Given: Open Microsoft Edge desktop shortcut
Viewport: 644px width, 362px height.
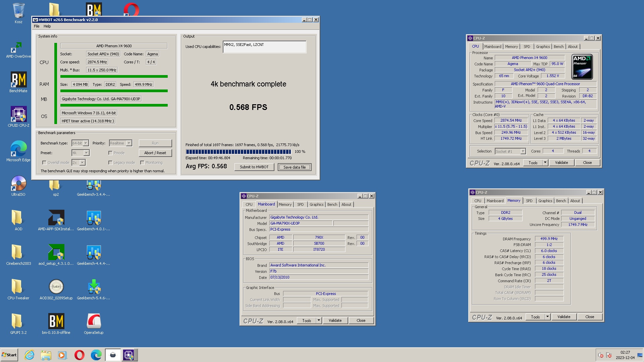Looking at the screenshot, I should [18, 151].
